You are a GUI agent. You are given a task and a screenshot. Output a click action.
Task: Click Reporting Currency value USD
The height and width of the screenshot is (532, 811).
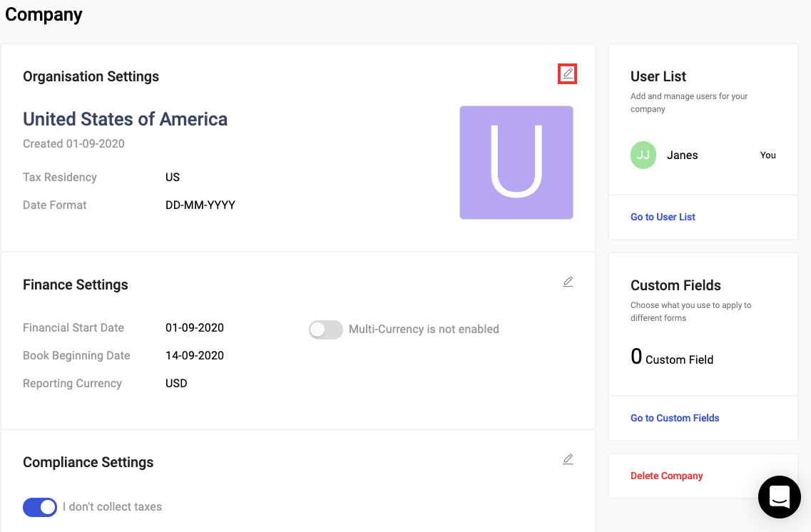[x=176, y=384]
